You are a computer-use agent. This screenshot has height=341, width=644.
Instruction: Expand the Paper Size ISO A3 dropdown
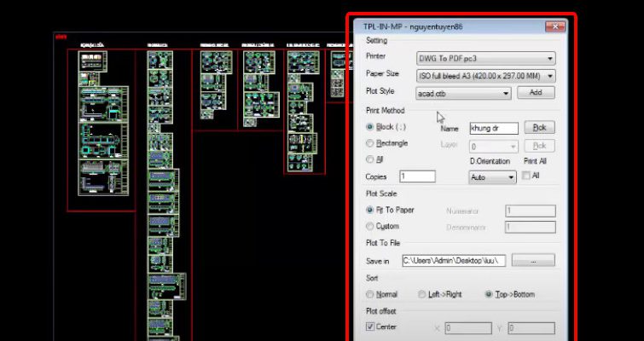click(484, 75)
